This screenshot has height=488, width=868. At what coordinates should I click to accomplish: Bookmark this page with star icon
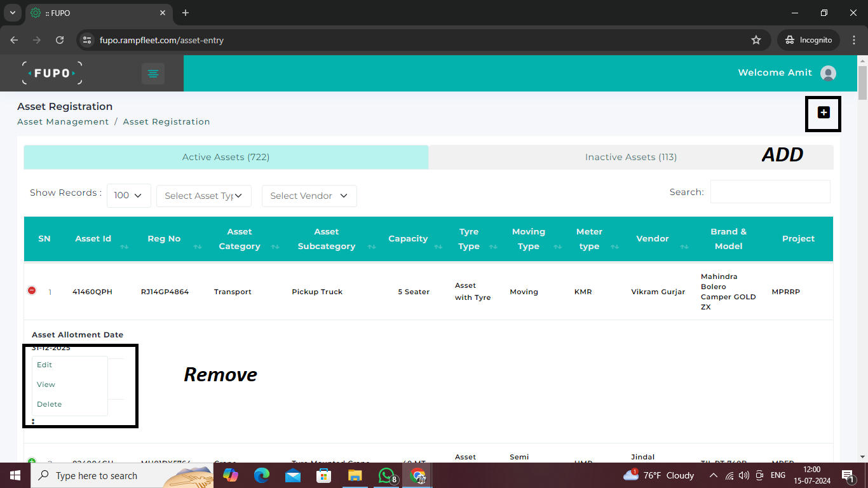pyautogui.click(x=756, y=40)
